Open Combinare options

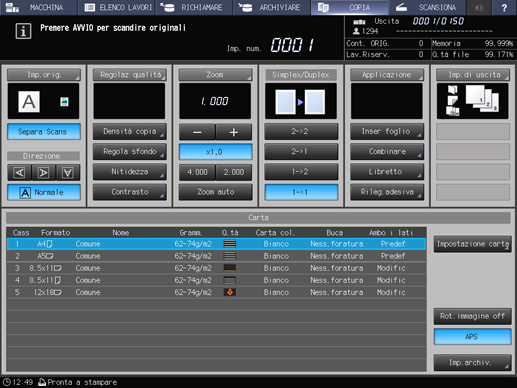387,152
